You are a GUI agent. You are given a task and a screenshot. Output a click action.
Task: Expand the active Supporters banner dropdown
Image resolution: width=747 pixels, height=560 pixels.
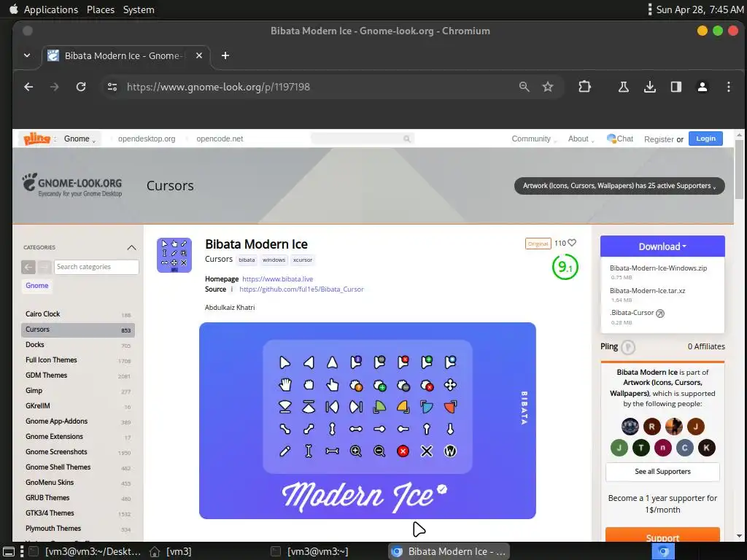point(619,186)
